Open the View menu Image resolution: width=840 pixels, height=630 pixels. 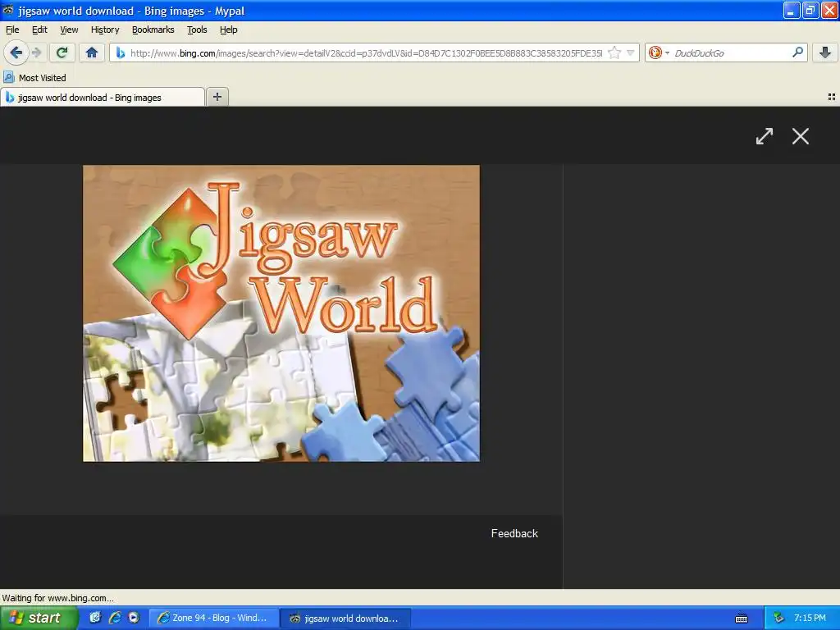pyautogui.click(x=69, y=30)
